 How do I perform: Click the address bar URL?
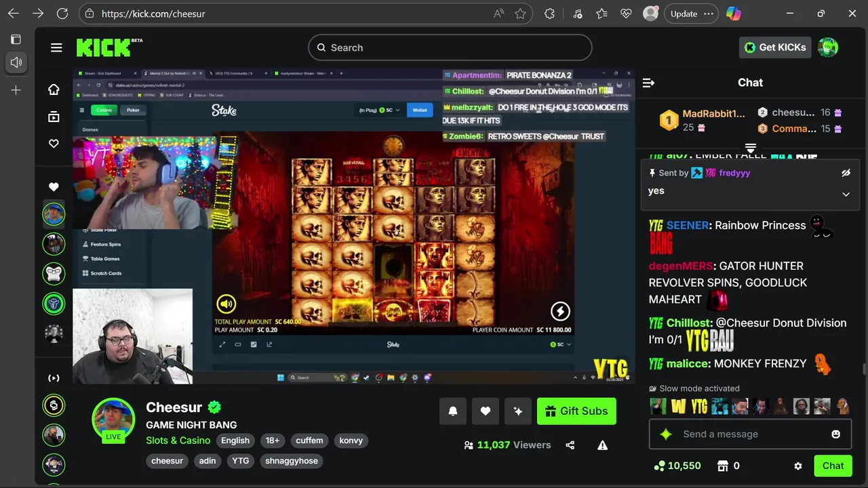(x=153, y=14)
